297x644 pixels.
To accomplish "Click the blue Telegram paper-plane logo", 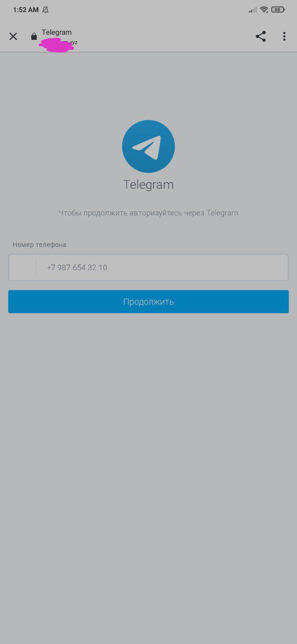I will click(148, 146).
